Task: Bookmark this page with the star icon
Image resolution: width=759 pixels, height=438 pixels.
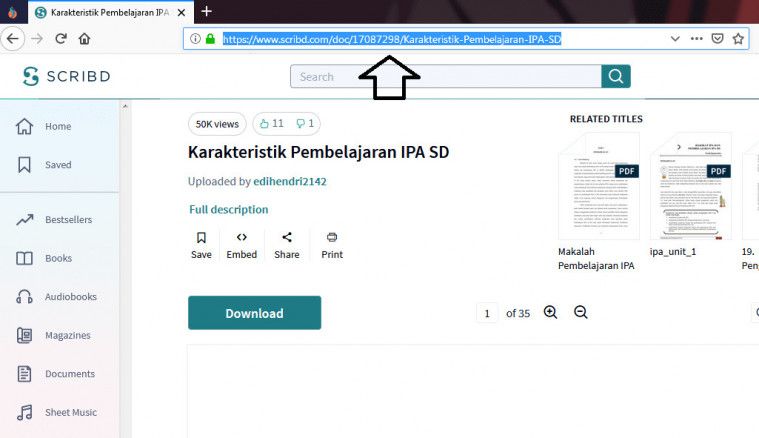Action: [738, 39]
